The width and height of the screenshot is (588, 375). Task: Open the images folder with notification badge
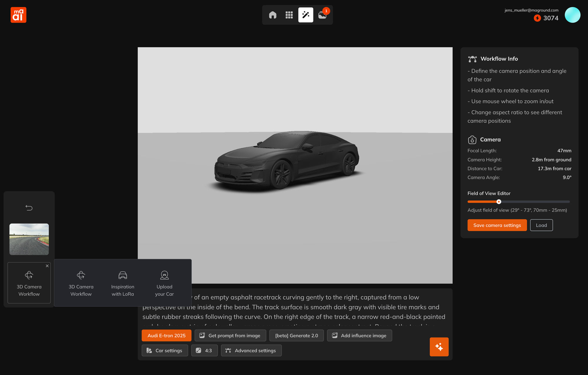click(x=323, y=15)
